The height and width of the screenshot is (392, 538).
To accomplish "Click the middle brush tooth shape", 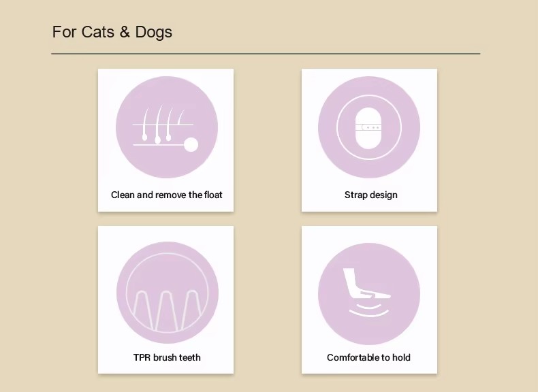I will (x=166, y=311).
